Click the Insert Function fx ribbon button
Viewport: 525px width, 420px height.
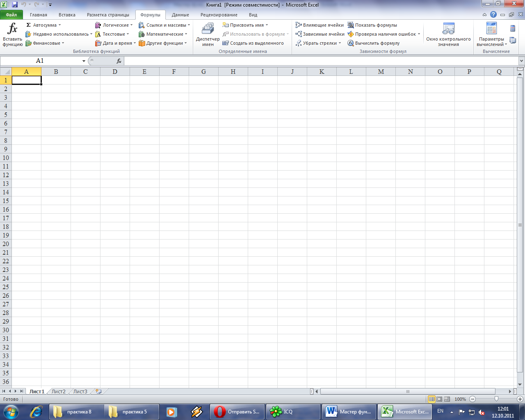13,35
